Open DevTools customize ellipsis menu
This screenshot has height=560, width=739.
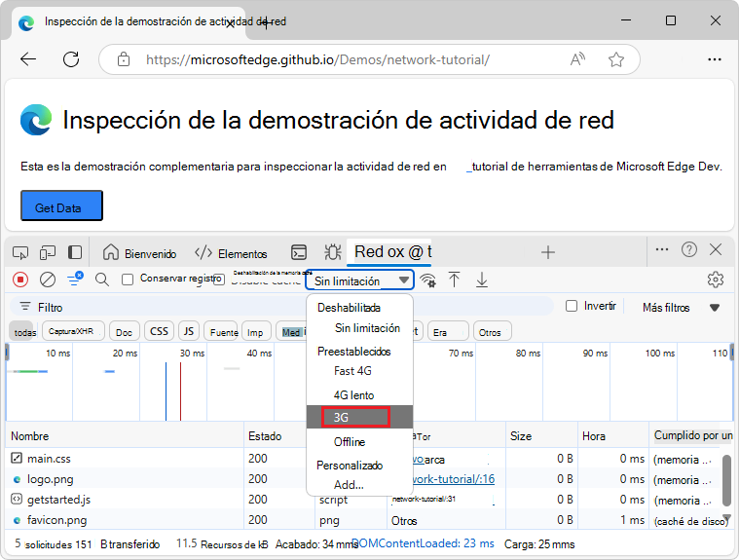tap(662, 249)
